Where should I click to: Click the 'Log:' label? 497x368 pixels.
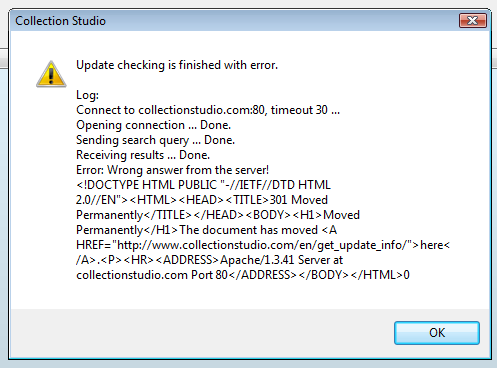[x=87, y=95]
